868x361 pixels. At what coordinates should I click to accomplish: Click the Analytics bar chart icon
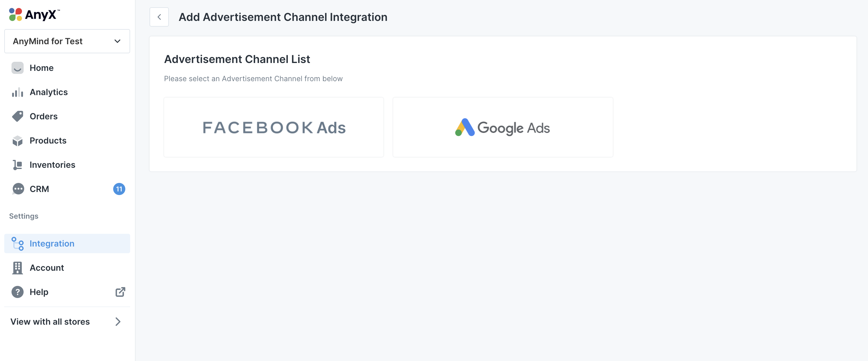(x=18, y=92)
